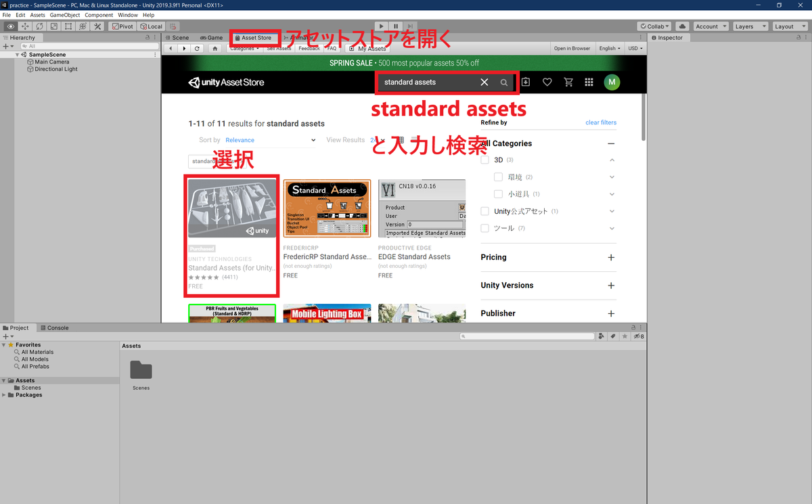
Task: Go to Asset Store home
Action: pos(215,49)
